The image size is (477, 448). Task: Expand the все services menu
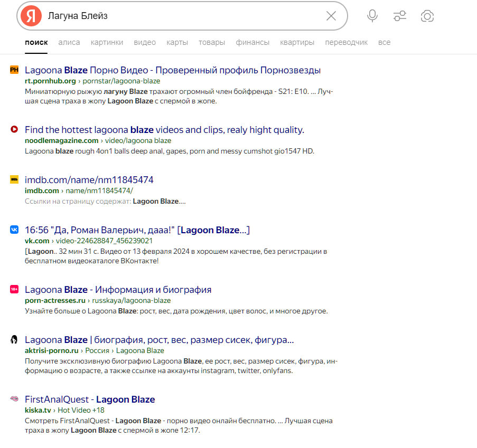click(x=384, y=42)
